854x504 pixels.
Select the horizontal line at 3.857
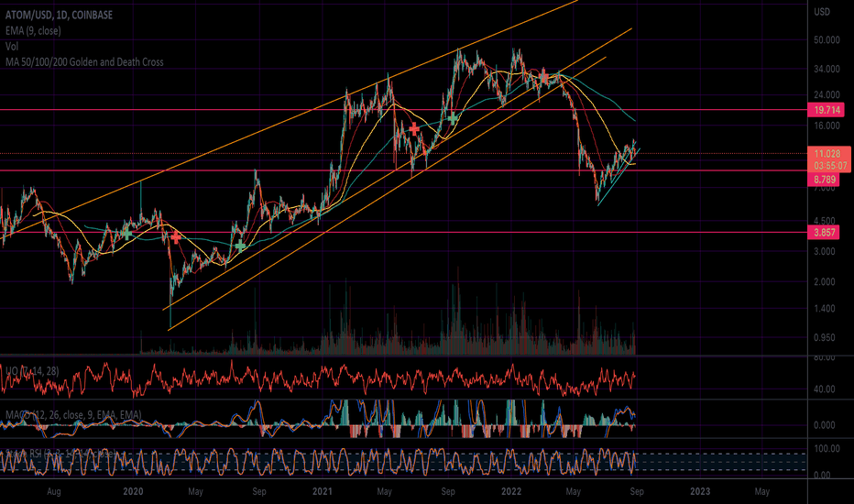403,233
